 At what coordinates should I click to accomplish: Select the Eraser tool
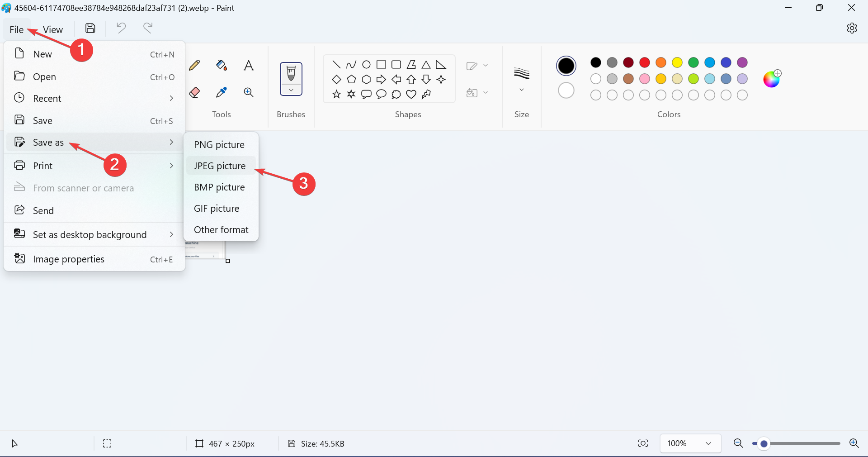[x=194, y=92]
